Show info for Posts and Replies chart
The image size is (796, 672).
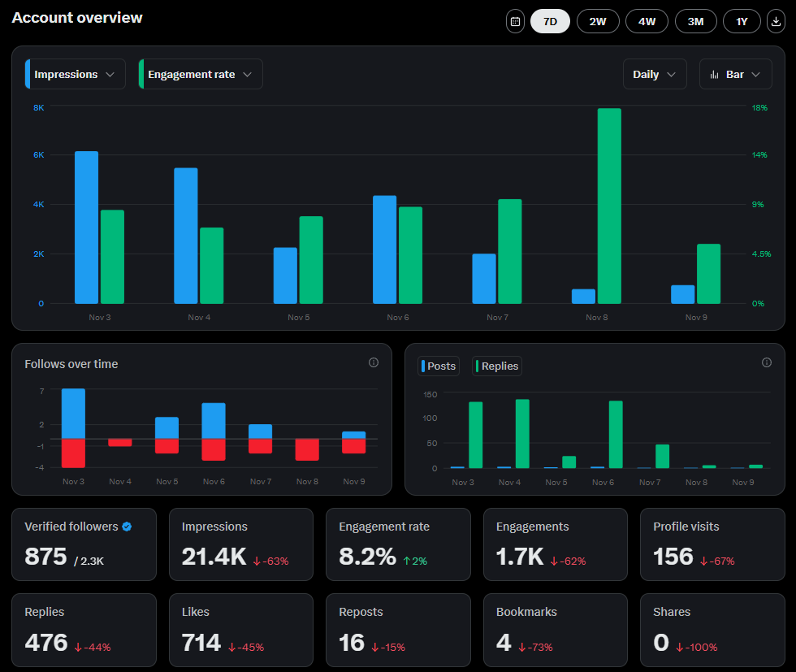(767, 362)
